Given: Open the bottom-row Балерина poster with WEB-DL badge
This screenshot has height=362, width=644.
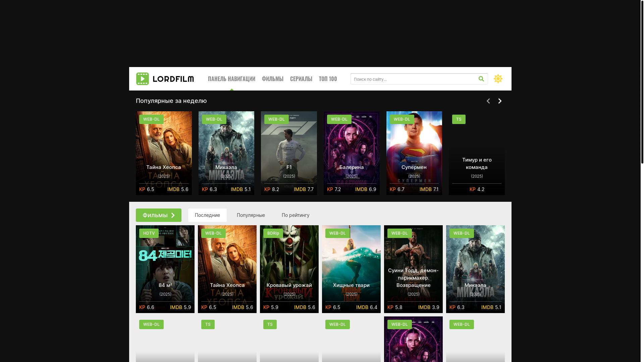Looking at the screenshot, I should click(x=413, y=339).
